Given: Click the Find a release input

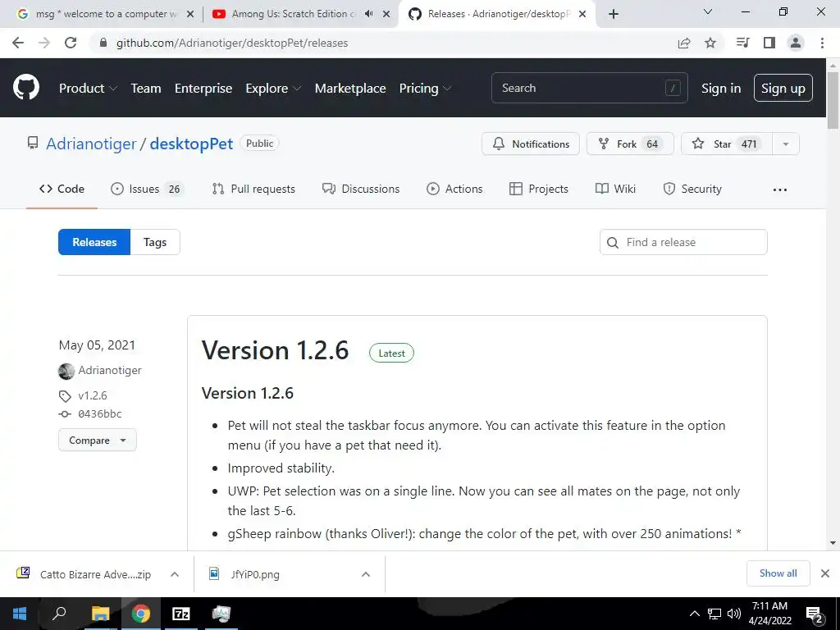Looking at the screenshot, I should pyautogui.click(x=683, y=242).
